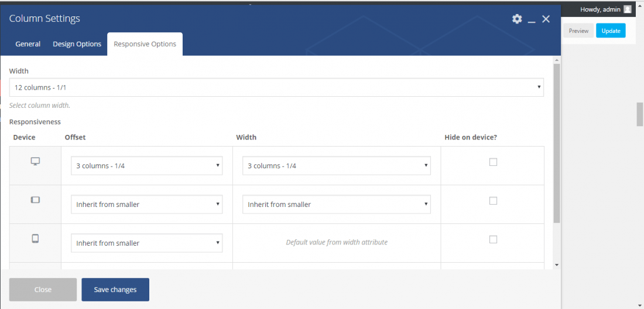Open the desktop Width dropdown
Image resolution: width=644 pixels, height=309 pixels.
(x=337, y=166)
